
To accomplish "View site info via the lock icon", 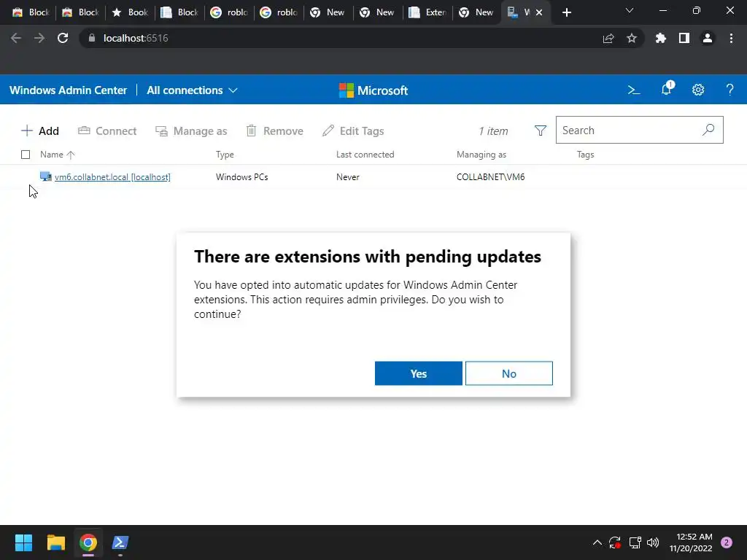I will [92, 38].
